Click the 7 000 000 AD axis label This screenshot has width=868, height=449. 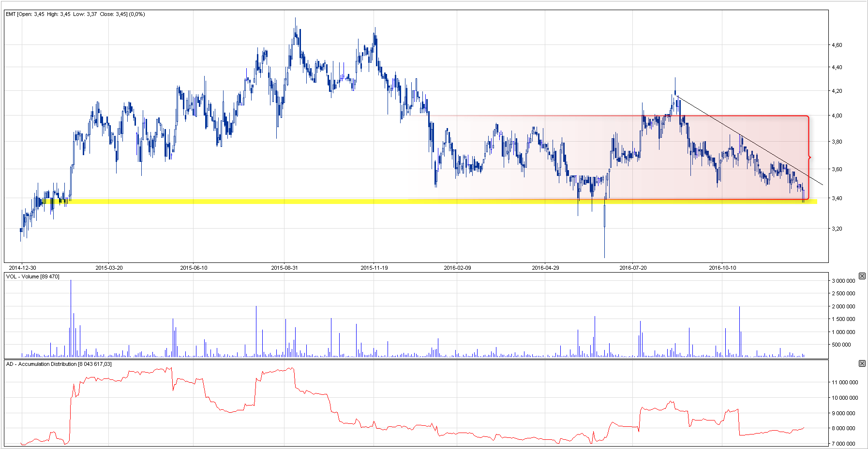click(x=843, y=444)
